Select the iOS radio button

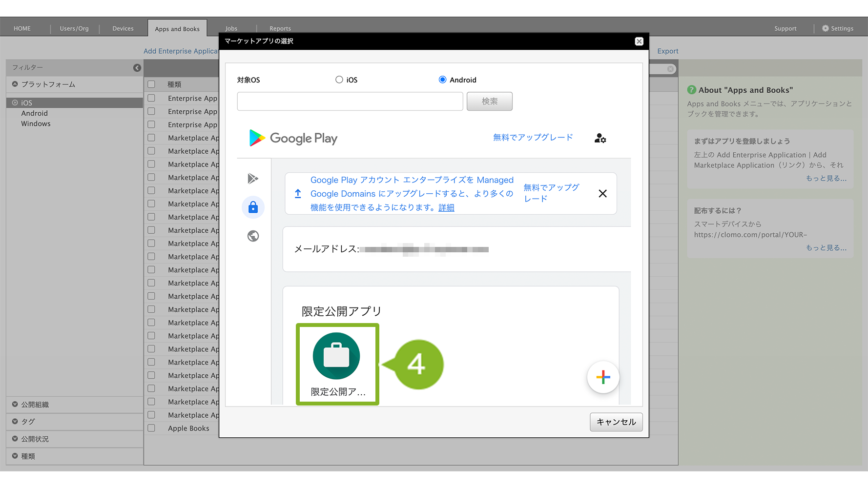339,80
